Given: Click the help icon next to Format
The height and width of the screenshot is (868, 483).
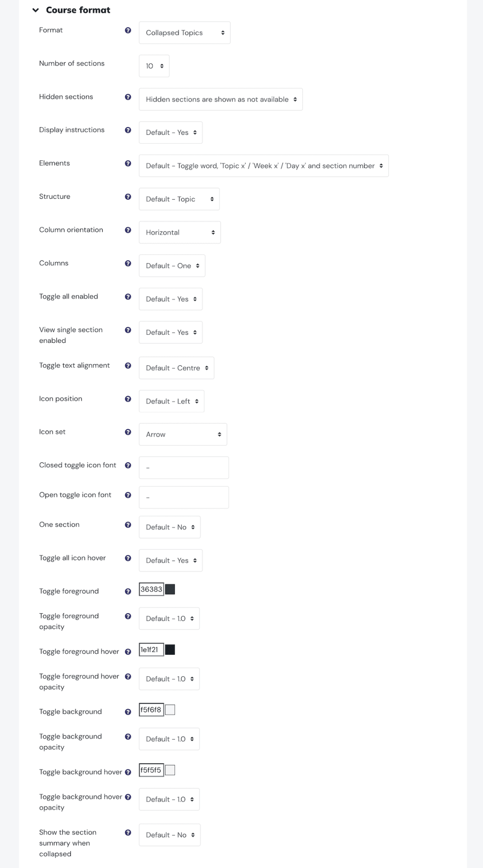Looking at the screenshot, I should pyautogui.click(x=128, y=31).
